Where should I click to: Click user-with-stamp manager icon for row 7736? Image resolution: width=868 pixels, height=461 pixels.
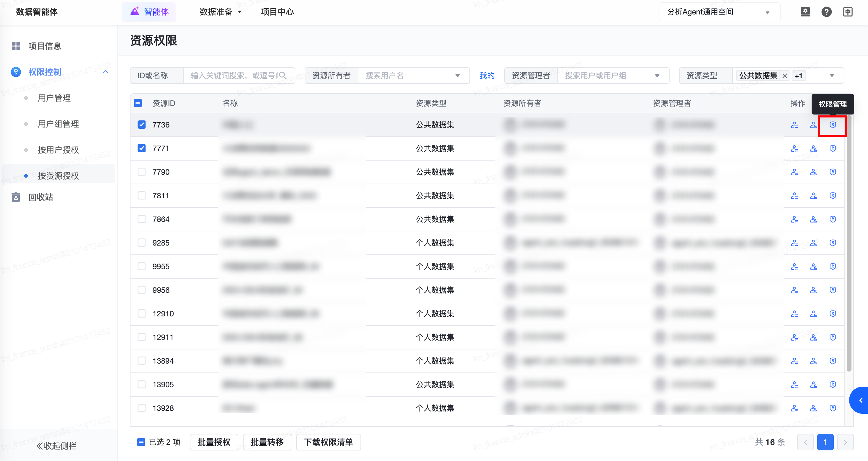click(813, 125)
